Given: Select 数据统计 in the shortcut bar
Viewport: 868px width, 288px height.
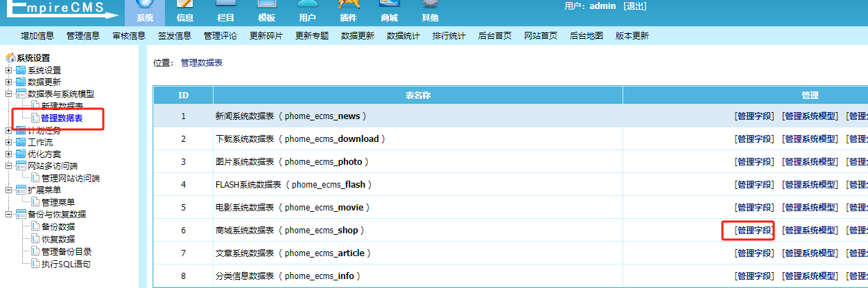Looking at the screenshot, I should coord(403,36).
